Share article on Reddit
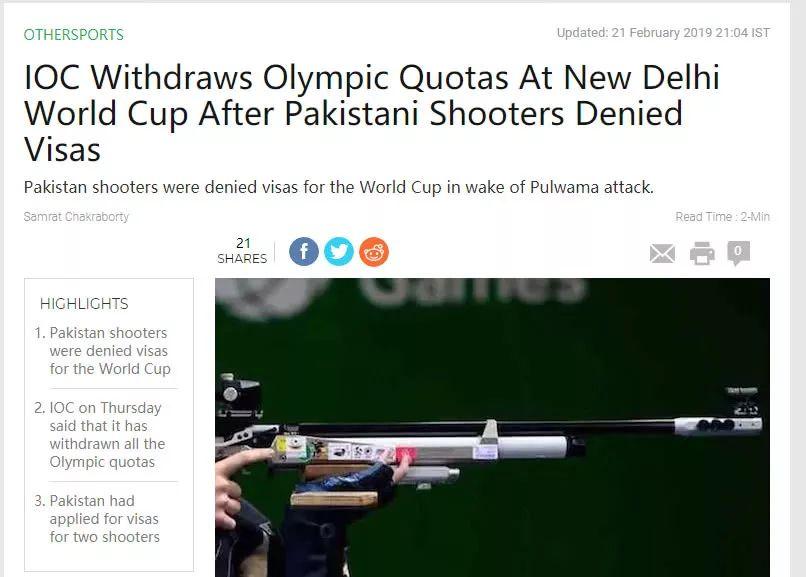 click(x=374, y=252)
